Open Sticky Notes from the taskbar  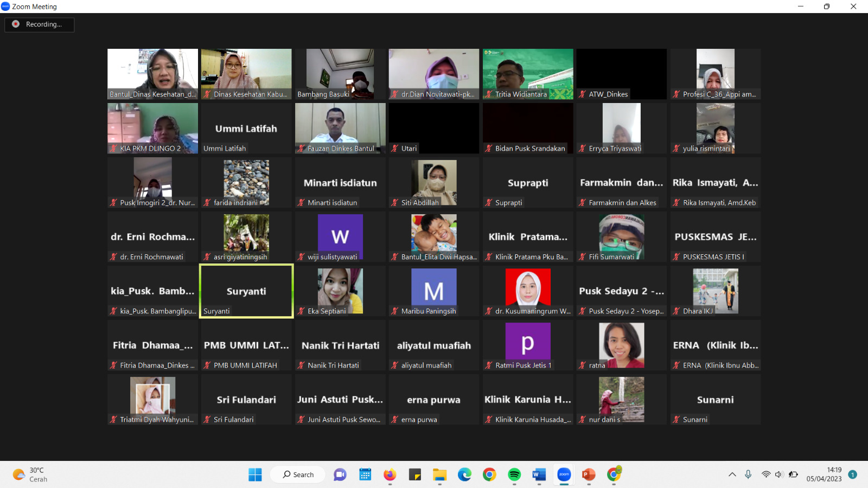(414, 475)
